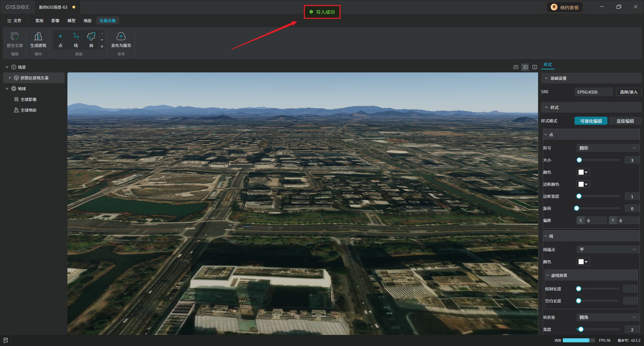Click the split-view layout icon
Screen dimensions: 644x346
(x=535, y=67)
